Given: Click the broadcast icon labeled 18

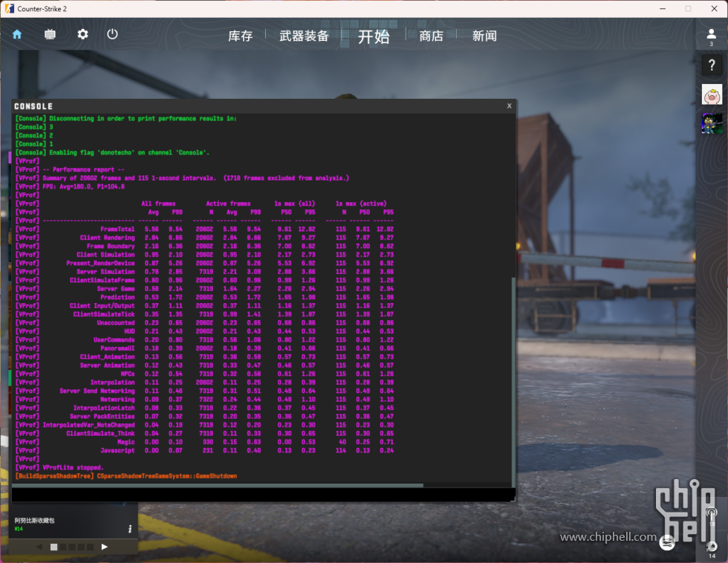Looking at the screenshot, I should 712,516.
